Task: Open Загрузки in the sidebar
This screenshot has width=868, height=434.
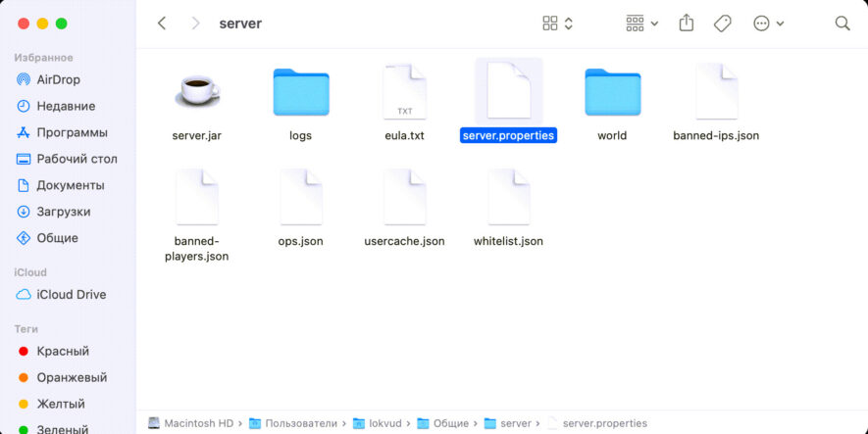Action: [x=63, y=212]
